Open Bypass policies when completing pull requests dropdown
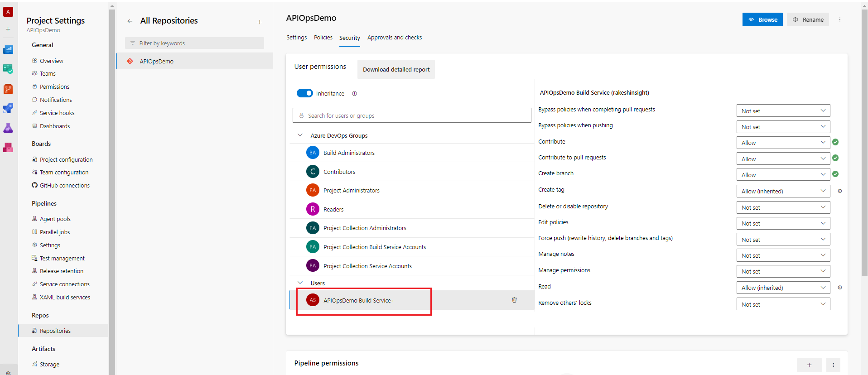 click(x=783, y=111)
